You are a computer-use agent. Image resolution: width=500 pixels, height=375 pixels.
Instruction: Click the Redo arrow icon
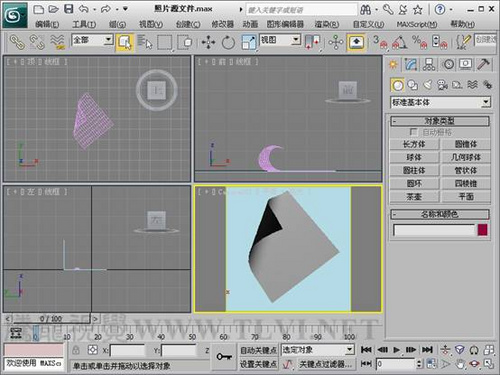[x=106, y=9]
